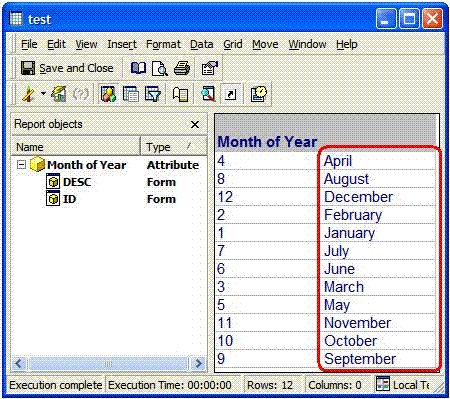Open the Insert menu
This screenshot has width=450, height=399.
pyautogui.click(x=122, y=44)
